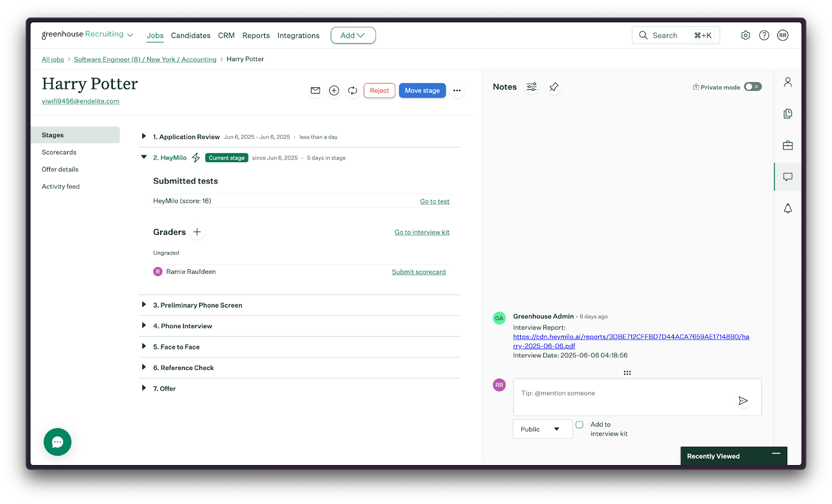This screenshot has height=504, width=832.
Task: Open the settings gear icon
Action: 745,35
